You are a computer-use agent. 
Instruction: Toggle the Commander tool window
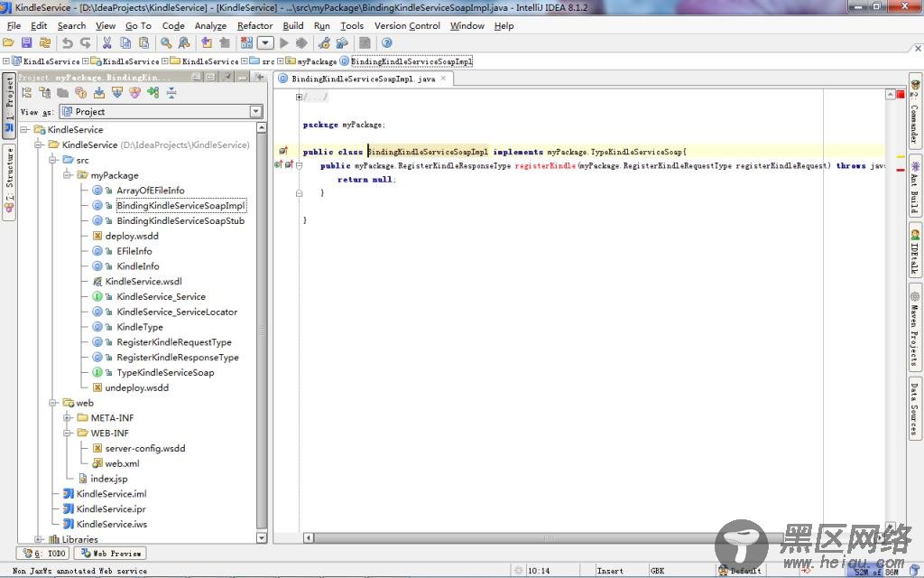915,111
